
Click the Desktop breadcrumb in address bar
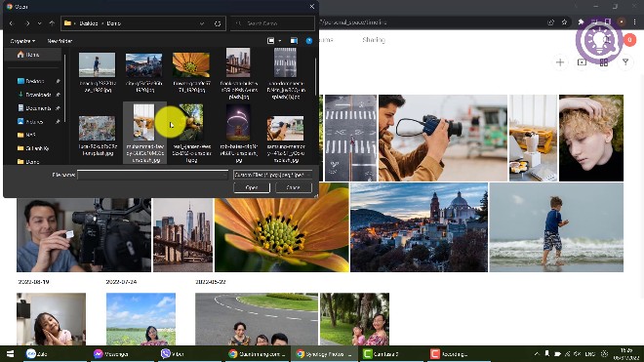coord(88,23)
